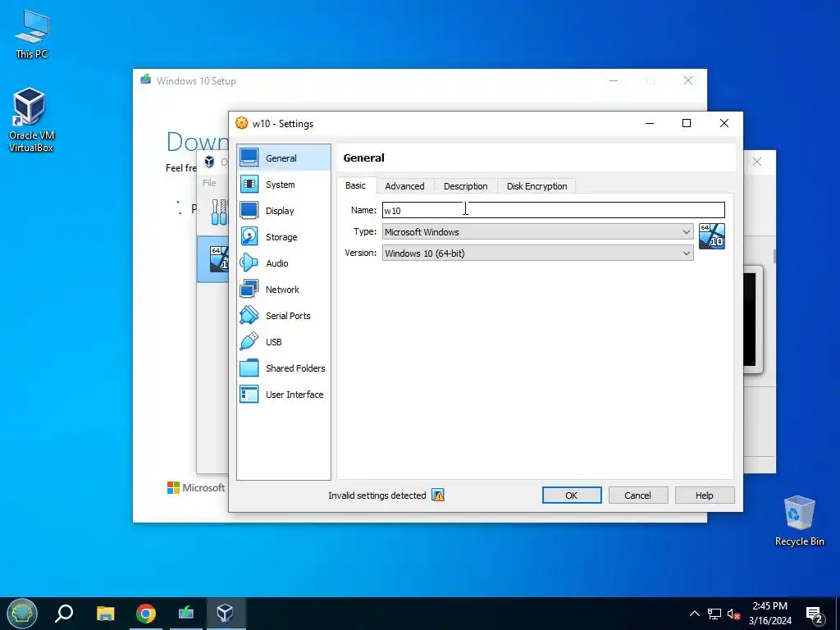This screenshot has width=840, height=630.
Task: Open System settings icon in sidebar
Action: tap(249, 185)
